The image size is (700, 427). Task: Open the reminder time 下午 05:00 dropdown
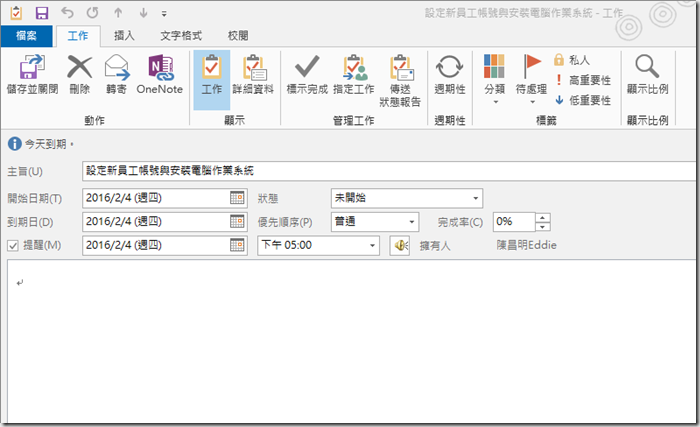click(x=373, y=245)
